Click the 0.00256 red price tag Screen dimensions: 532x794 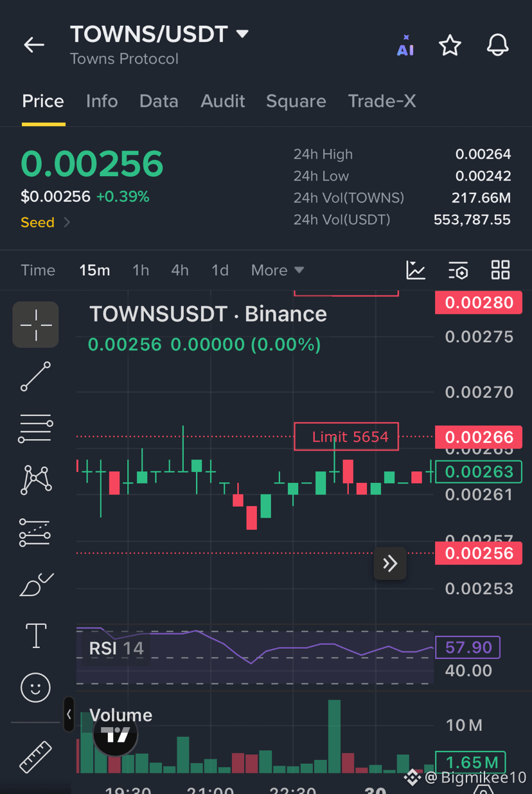coord(479,554)
